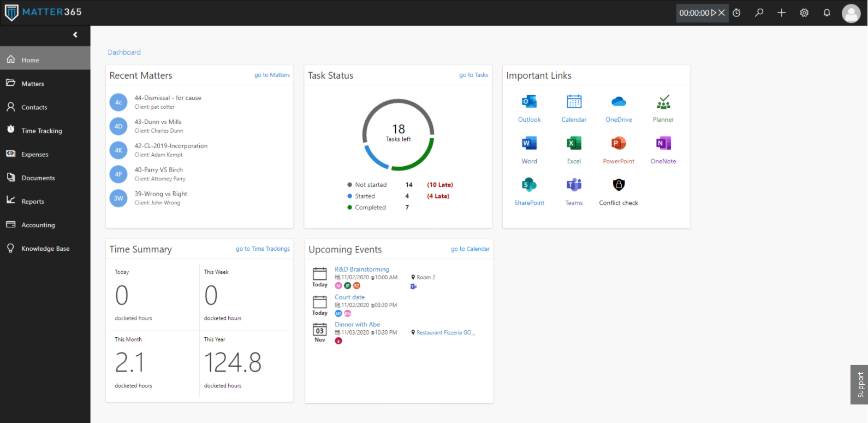Open the Support side tab
Viewport: 868px width, 423px height.
coord(860,385)
